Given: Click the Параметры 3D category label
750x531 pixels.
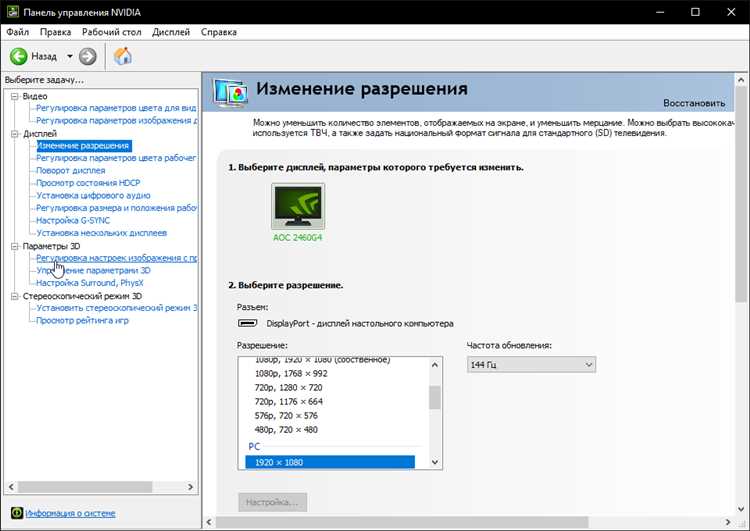Looking at the screenshot, I should [x=51, y=246].
